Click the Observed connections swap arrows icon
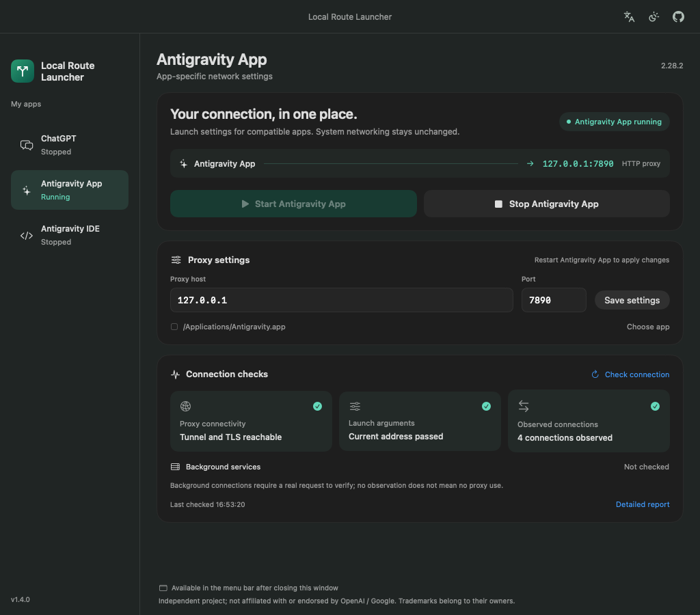This screenshot has height=615, width=700. pos(524,406)
